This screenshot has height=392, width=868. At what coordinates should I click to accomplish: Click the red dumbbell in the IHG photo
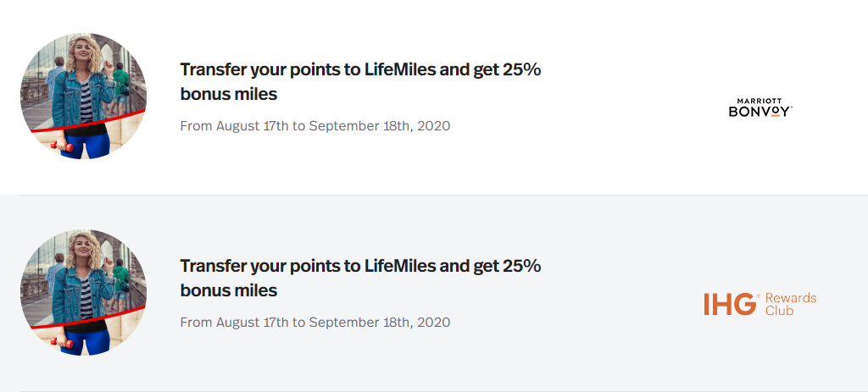coord(61,343)
